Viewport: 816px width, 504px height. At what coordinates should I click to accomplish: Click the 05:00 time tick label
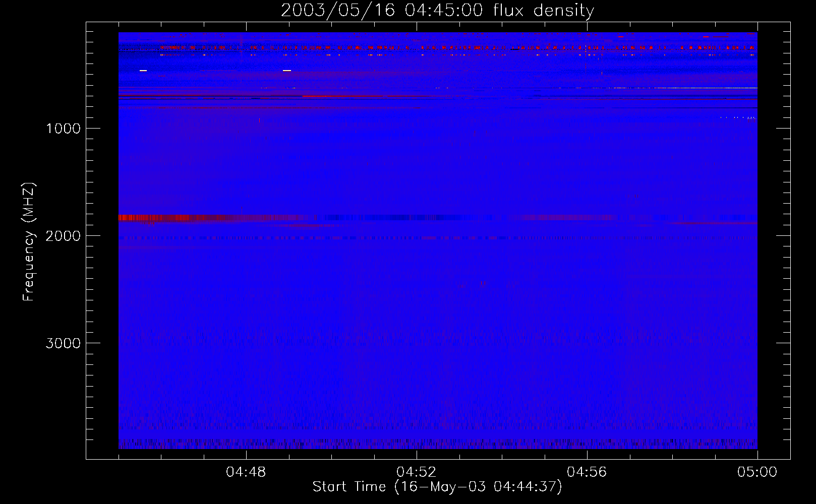pos(757,472)
